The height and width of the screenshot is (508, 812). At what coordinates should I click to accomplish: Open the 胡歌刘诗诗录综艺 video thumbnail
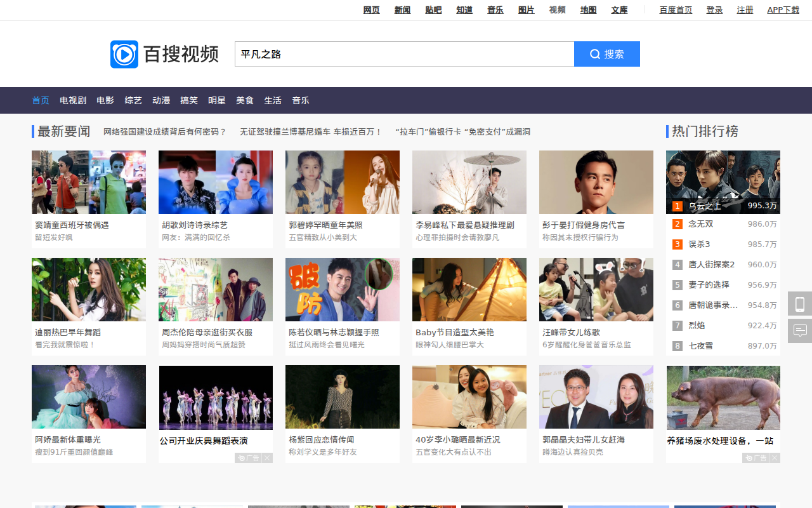[216, 182]
